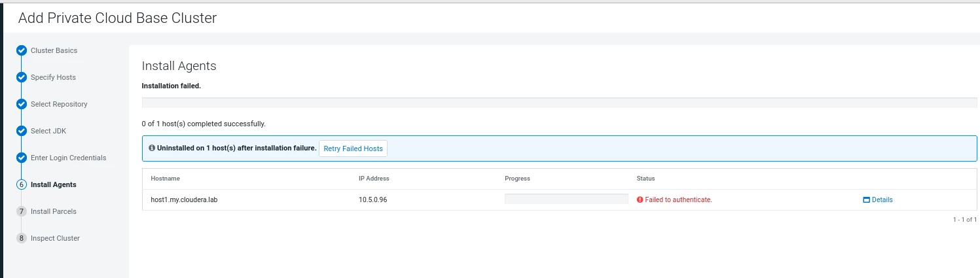This screenshot has width=980, height=278.
Task: Click the red error icon in Status column
Action: (640, 200)
